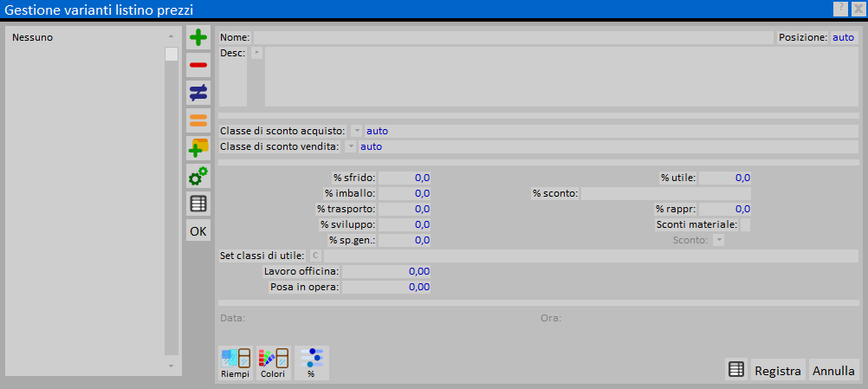Click the Lavoro officina value field
Viewport: 868px width, 389px height.
tap(386, 271)
